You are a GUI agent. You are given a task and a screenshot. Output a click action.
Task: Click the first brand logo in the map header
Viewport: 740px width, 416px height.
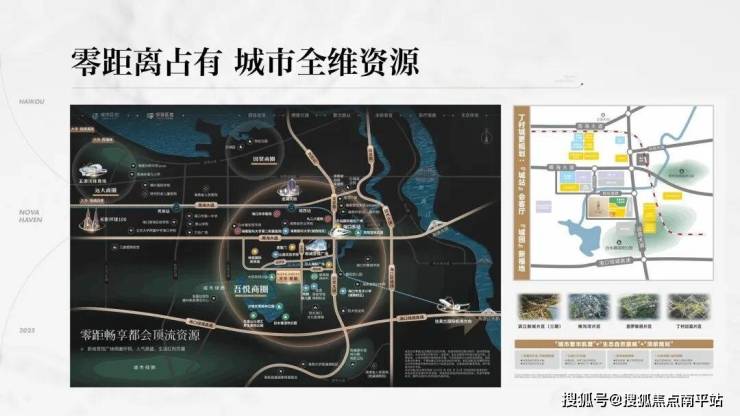click(x=106, y=116)
